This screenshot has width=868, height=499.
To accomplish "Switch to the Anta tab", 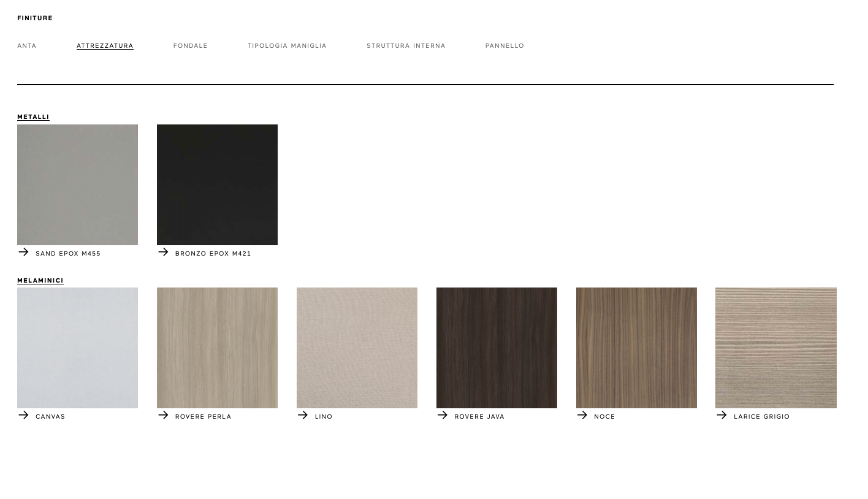I will tap(27, 46).
